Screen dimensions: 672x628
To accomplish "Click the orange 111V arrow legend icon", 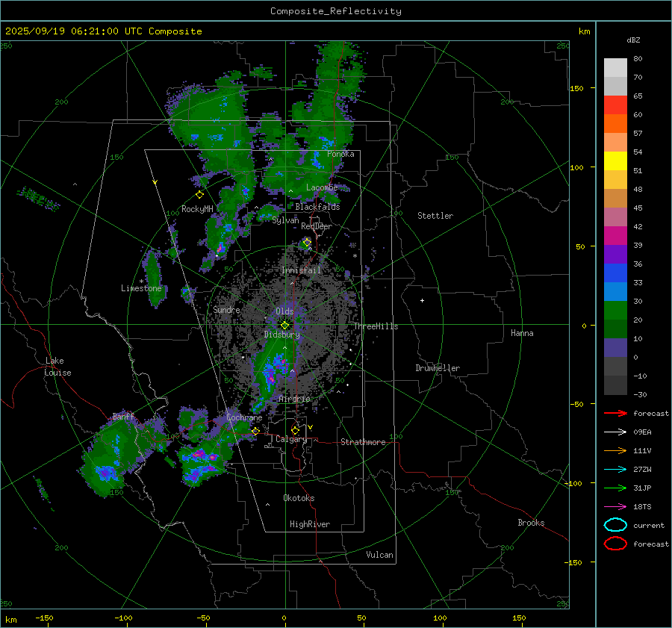I will [x=615, y=450].
